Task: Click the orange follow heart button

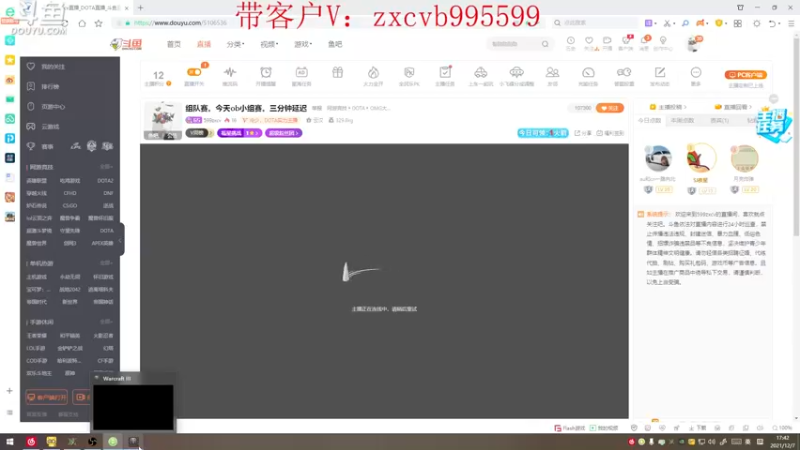Action: (x=610, y=108)
